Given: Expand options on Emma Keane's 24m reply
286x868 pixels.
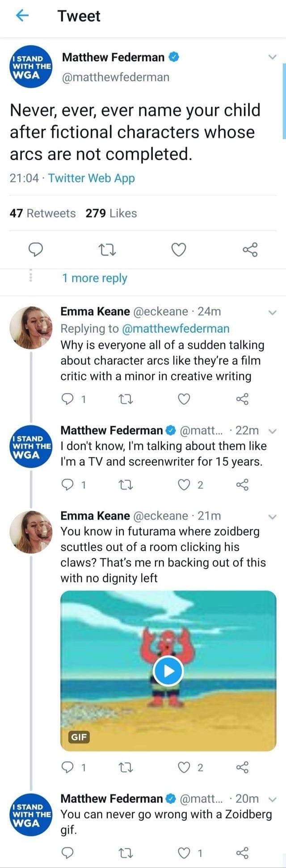Looking at the screenshot, I should 272,312.
